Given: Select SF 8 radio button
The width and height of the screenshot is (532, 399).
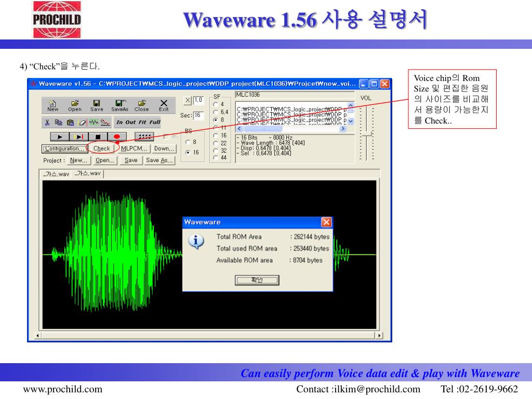Looking at the screenshot, I should [216, 120].
